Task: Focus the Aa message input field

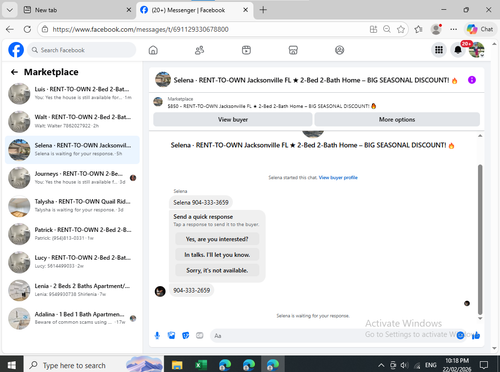Action: (333, 335)
